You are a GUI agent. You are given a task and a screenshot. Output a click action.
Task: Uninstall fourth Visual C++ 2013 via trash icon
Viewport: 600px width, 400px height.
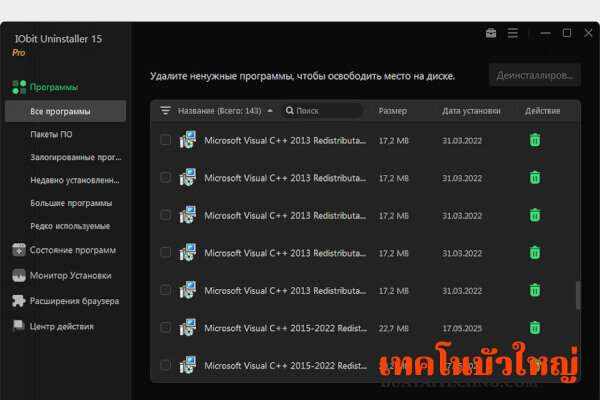[x=535, y=253]
